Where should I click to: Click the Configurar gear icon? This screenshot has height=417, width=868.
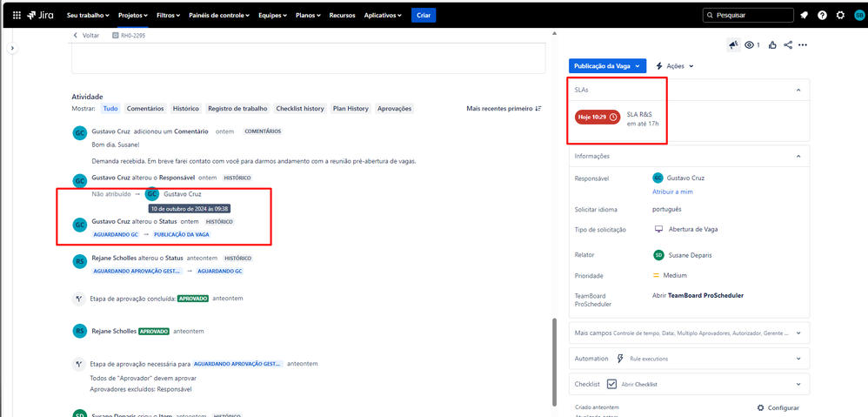tap(761, 407)
